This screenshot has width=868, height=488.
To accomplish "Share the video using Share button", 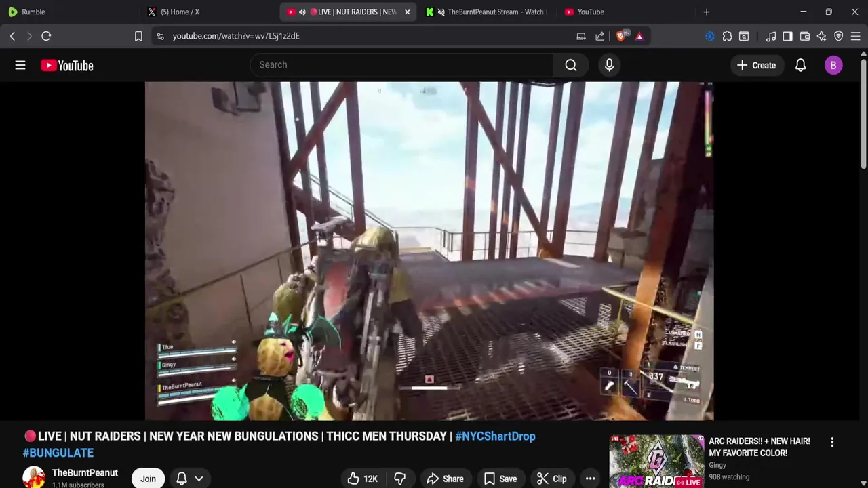I will 445,479.
